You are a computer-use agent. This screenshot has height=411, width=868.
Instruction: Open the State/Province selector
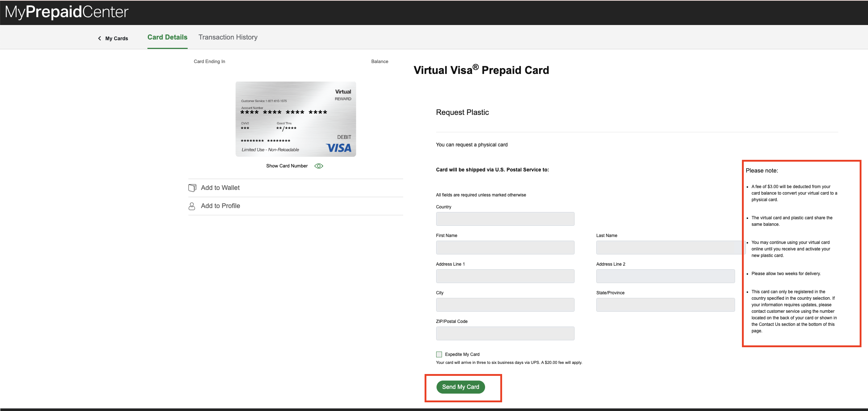665,305
